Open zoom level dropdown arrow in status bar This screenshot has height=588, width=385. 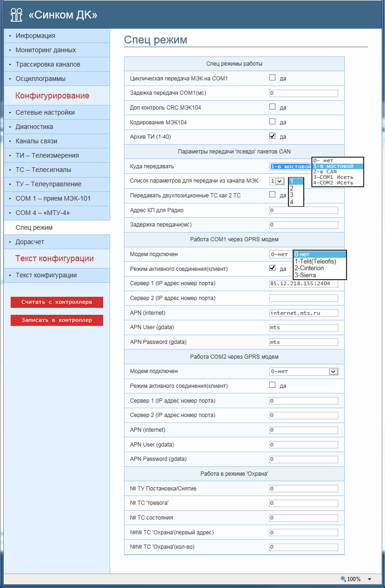coord(369,579)
